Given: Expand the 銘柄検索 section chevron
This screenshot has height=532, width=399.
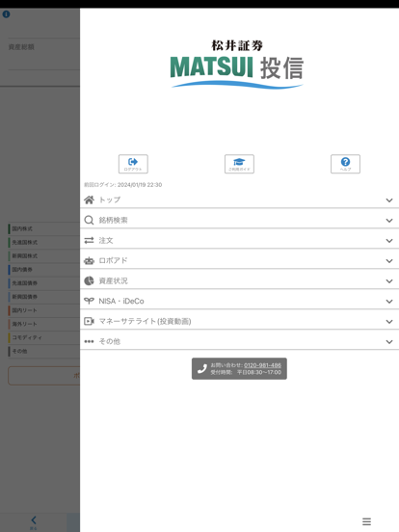Looking at the screenshot, I should pyautogui.click(x=389, y=221).
